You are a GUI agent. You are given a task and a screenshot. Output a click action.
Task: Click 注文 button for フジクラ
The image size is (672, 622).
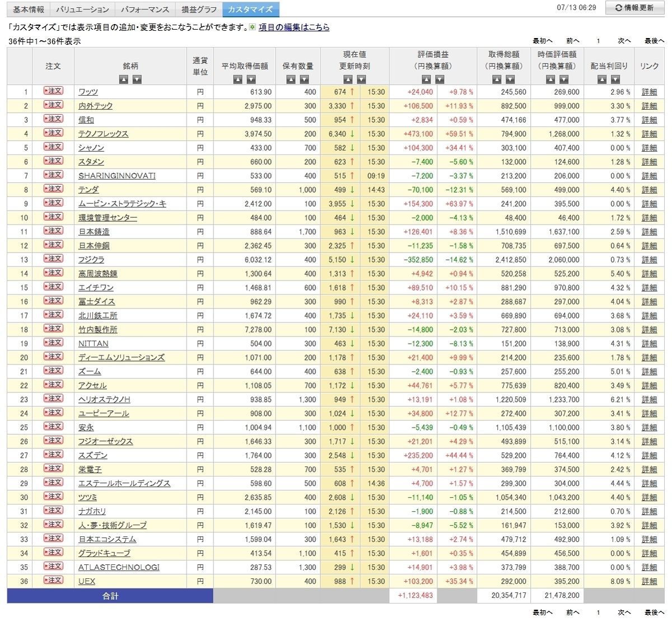53,259
